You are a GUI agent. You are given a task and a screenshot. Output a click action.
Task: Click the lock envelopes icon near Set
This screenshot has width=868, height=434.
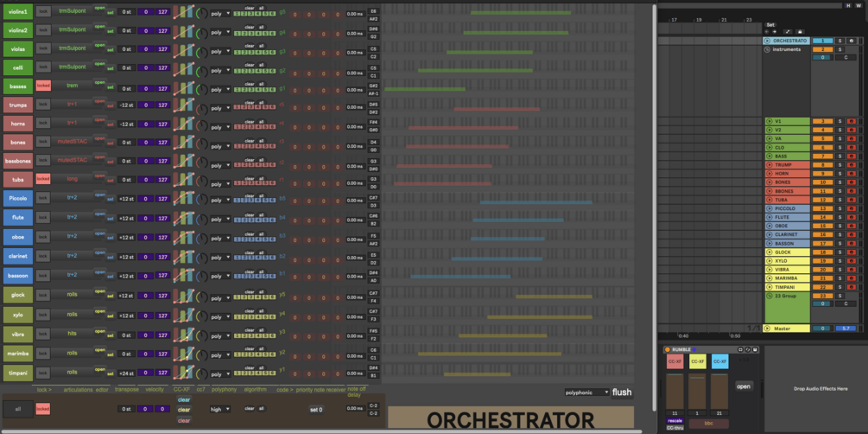tap(800, 32)
